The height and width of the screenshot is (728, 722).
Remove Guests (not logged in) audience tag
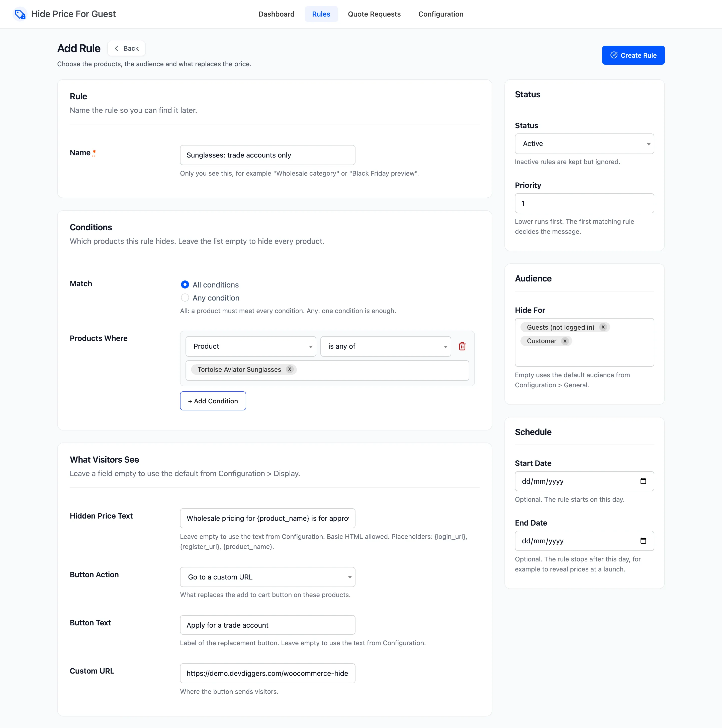(603, 327)
